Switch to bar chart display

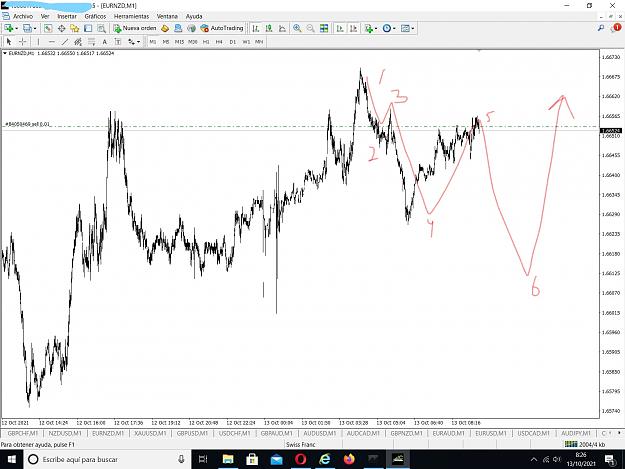256,28
